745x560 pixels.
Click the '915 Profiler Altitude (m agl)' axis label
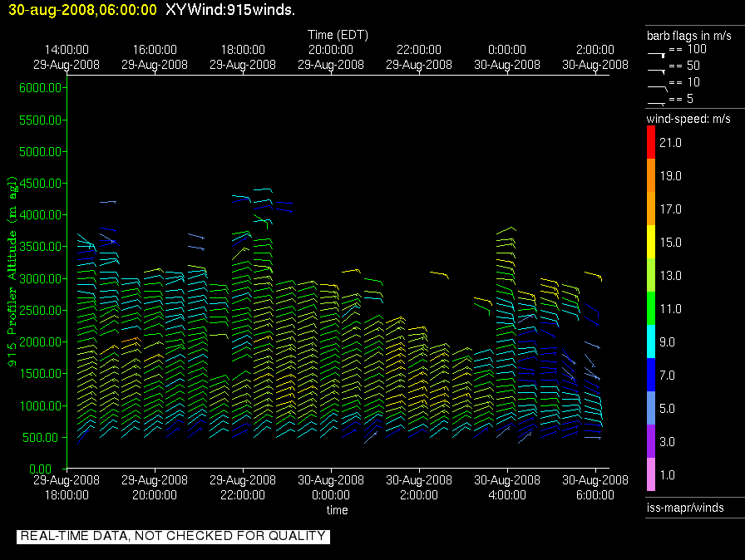point(12,271)
